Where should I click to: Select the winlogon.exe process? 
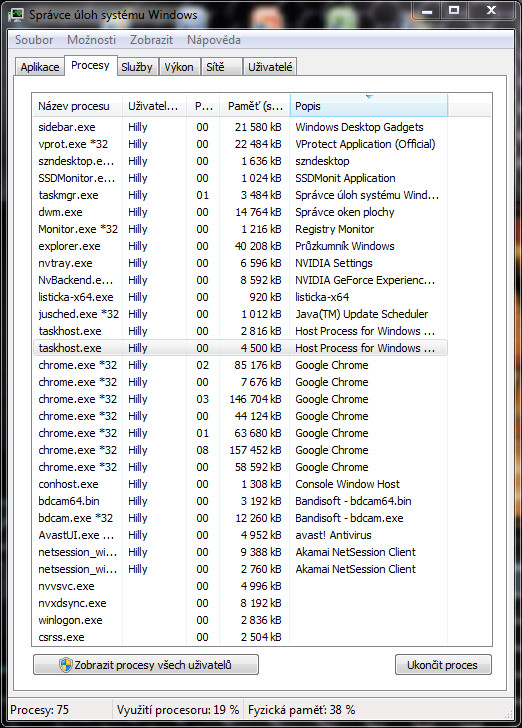[x=240, y=620]
